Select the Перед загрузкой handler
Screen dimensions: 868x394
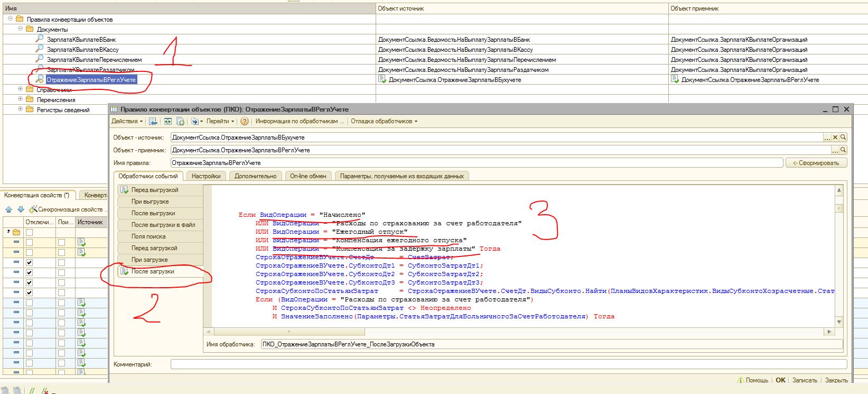(x=160, y=248)
